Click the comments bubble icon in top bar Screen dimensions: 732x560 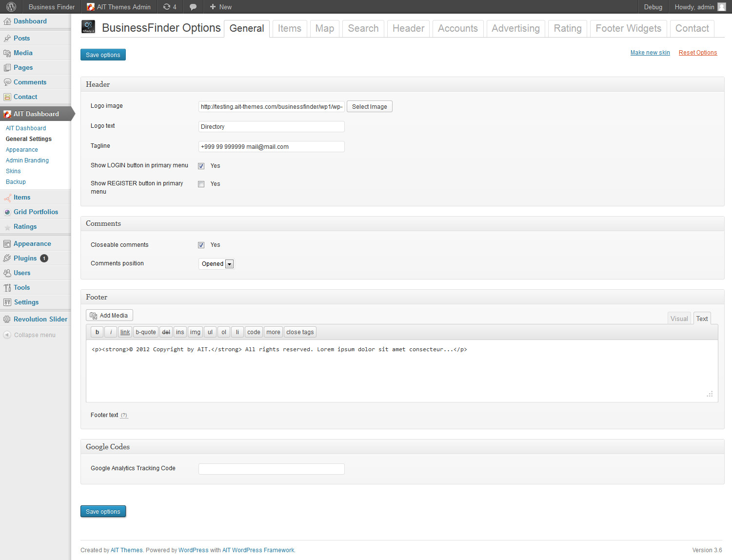coord(193,7)
